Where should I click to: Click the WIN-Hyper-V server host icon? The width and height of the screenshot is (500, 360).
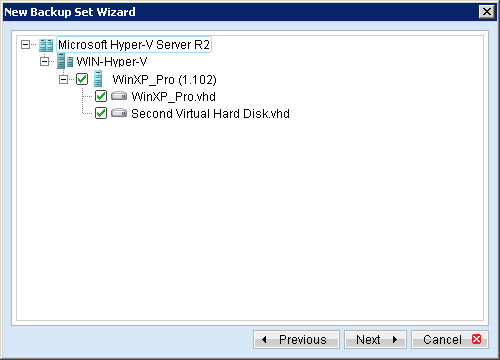pyautogui.click(x=65, y=61)
